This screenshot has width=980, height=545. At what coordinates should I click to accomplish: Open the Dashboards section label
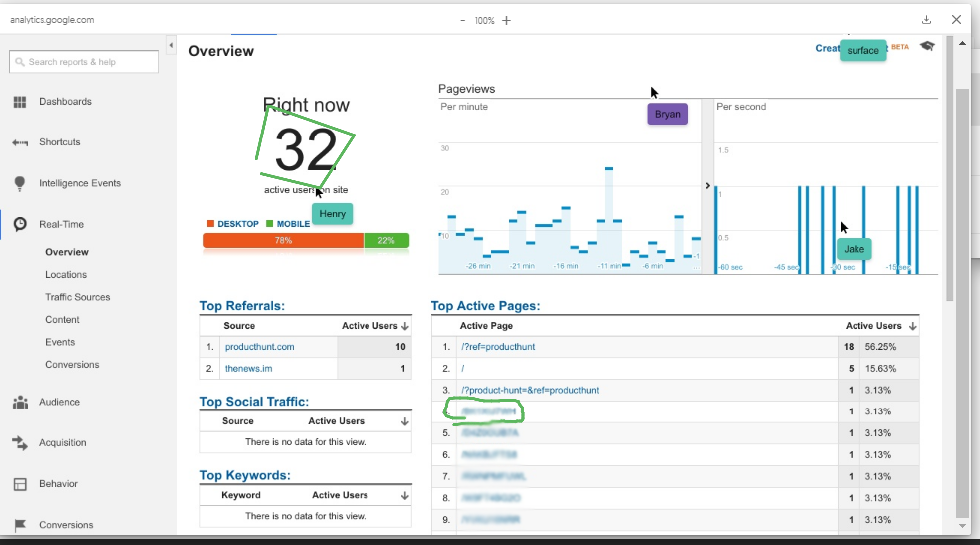pos(65,102)
